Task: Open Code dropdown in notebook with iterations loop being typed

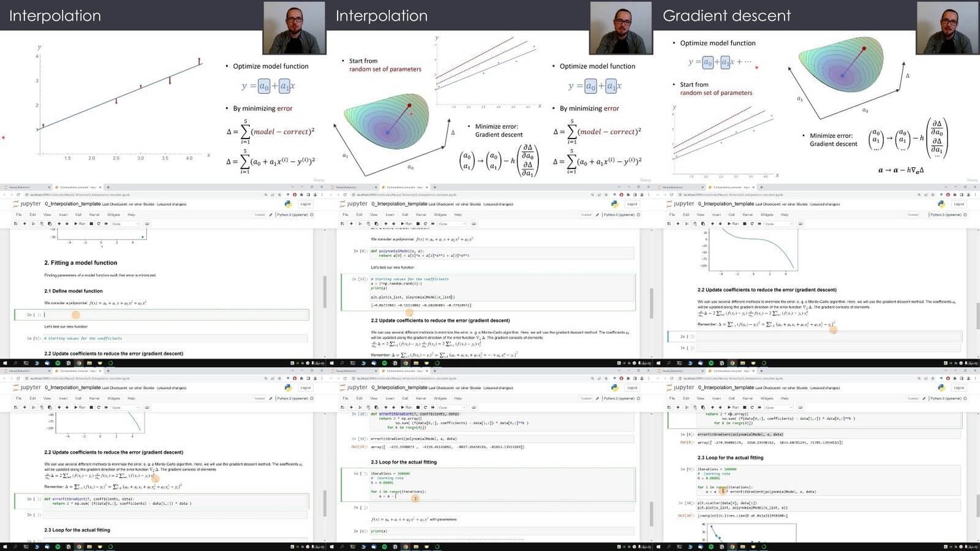Action: tap(452, 408)
